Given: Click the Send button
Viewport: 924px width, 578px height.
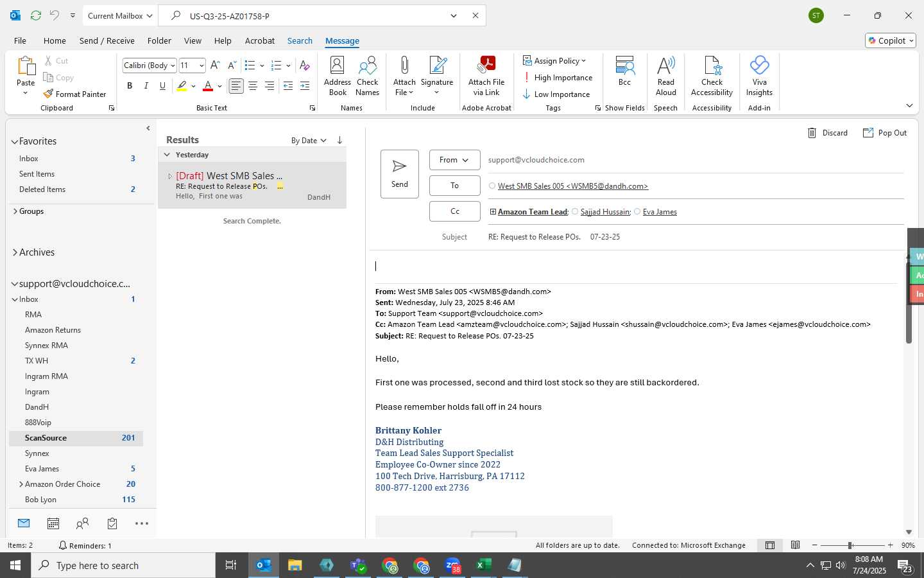Looking at the screenshot, I should (x=400, y=174).
